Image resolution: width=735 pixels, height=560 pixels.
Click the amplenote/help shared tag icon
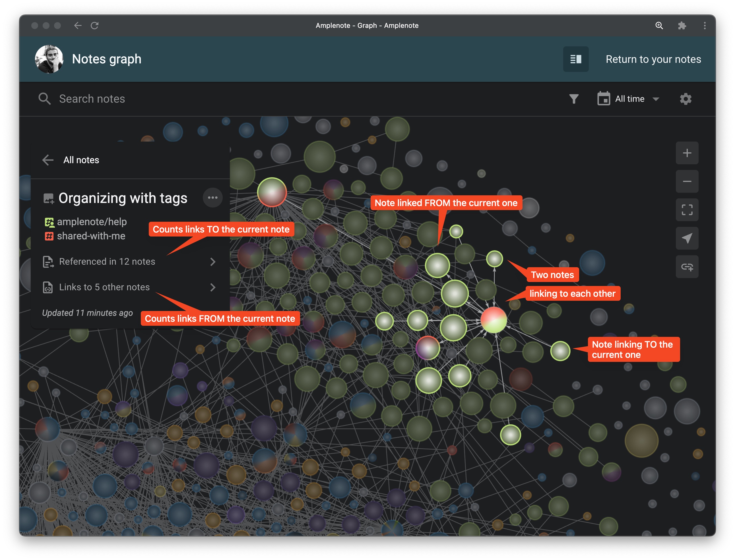pos(49,222)
